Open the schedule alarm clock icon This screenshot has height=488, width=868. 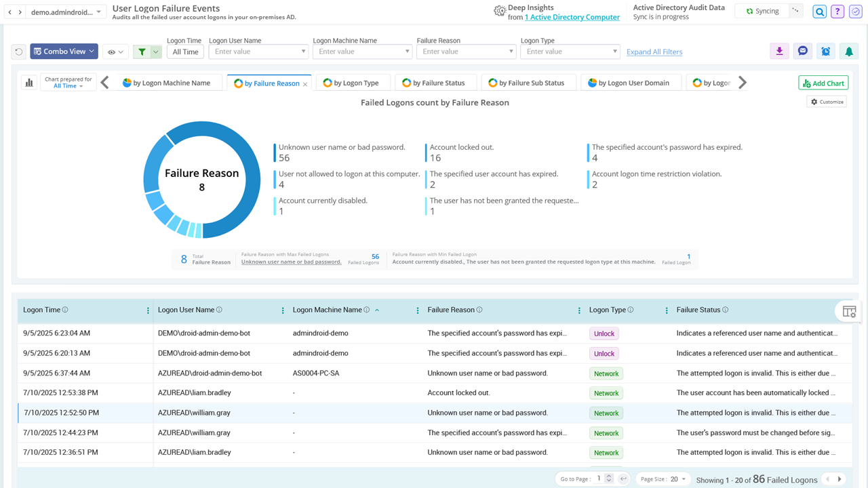(826, 51)
